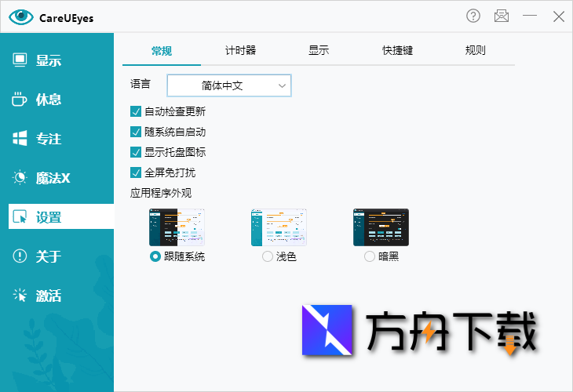Click the sparkle cursor icon beside 激活
The image size is (573, 392).
pyautogui.click(x=20, y=295)
